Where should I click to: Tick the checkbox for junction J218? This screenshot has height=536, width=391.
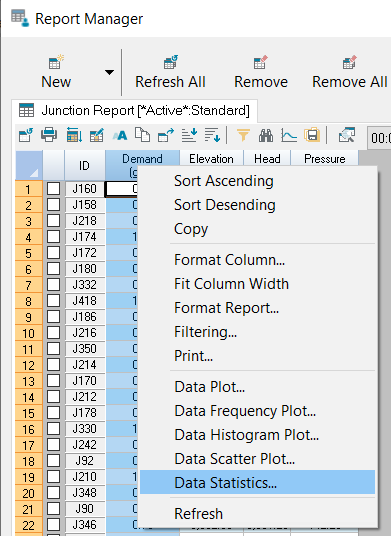53,221
